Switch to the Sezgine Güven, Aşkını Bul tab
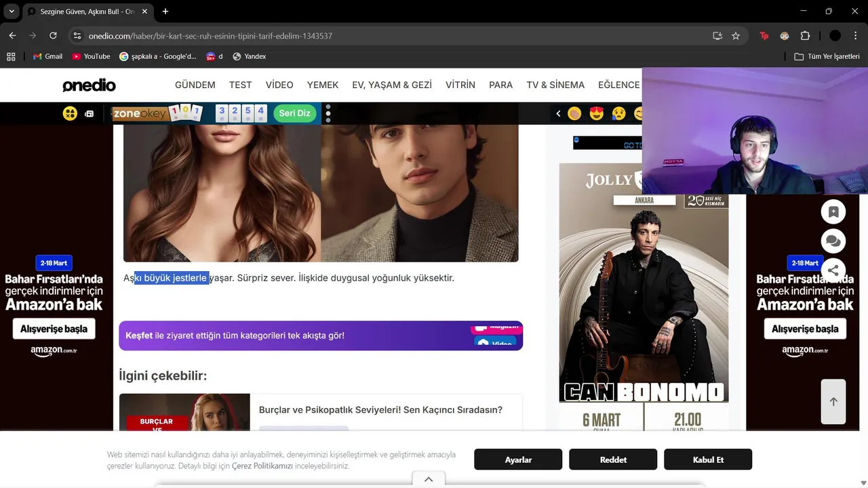Viewport: 868px width, 488px height. [x=87, y=12]
